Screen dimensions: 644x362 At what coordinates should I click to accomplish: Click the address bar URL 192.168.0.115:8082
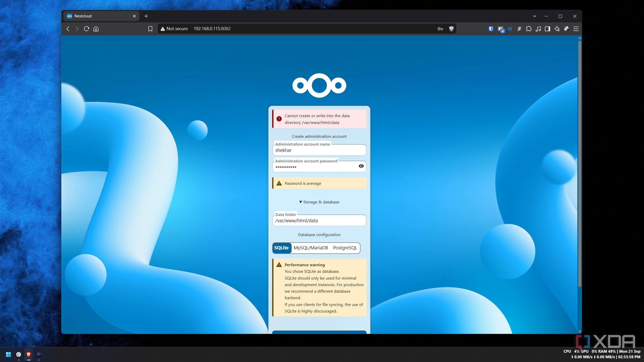pyautogui.click(x=212, y=29)
